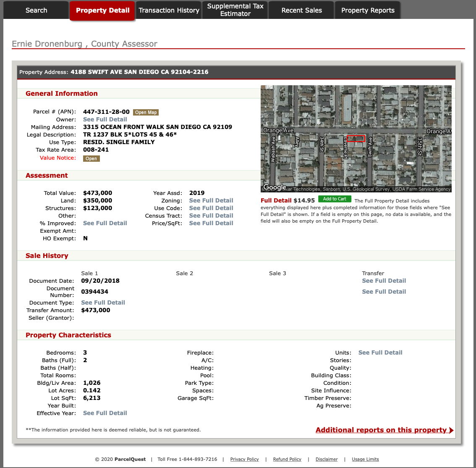Open Census Tract full detail link
476x468 pixels.
point(211,216)
